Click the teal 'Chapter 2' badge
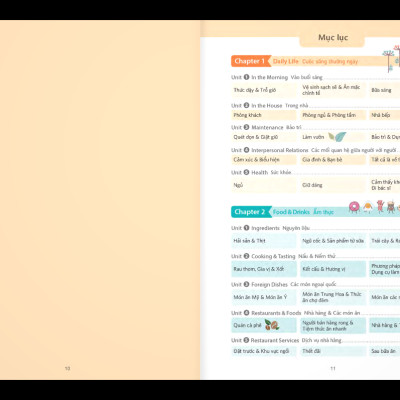The width and height of the screenshot is (400, 400). coord(250,212)
